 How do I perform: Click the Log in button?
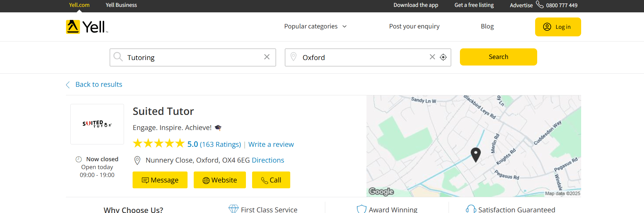(x=558, y=27)
